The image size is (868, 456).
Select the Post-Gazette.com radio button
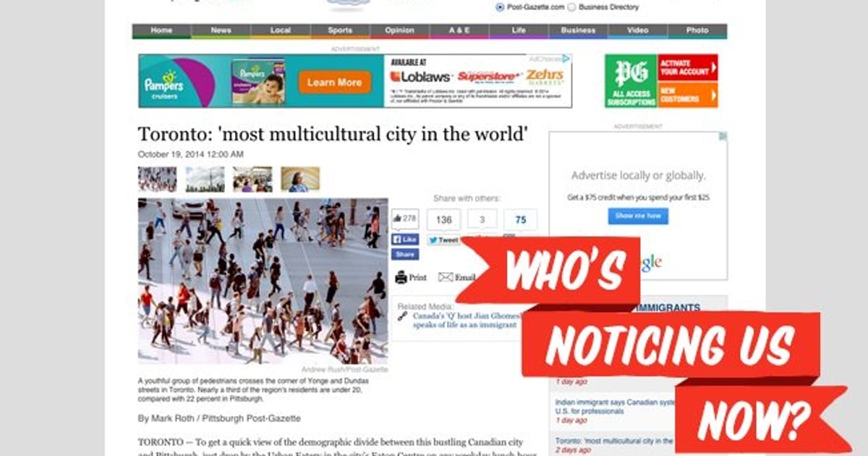click(x=500, y=7)
